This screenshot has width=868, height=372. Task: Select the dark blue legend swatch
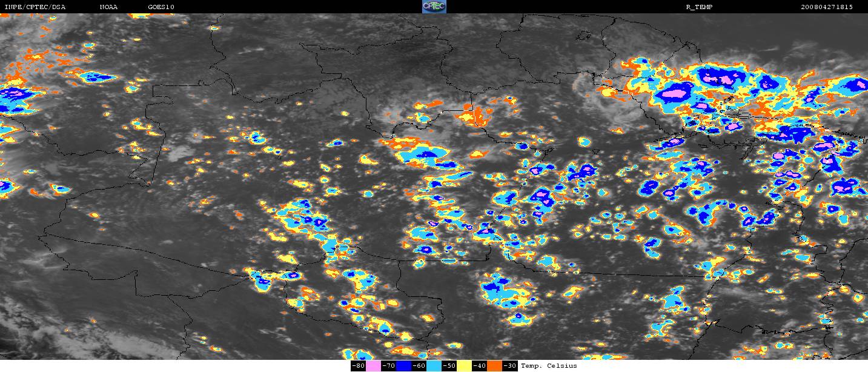403,365
